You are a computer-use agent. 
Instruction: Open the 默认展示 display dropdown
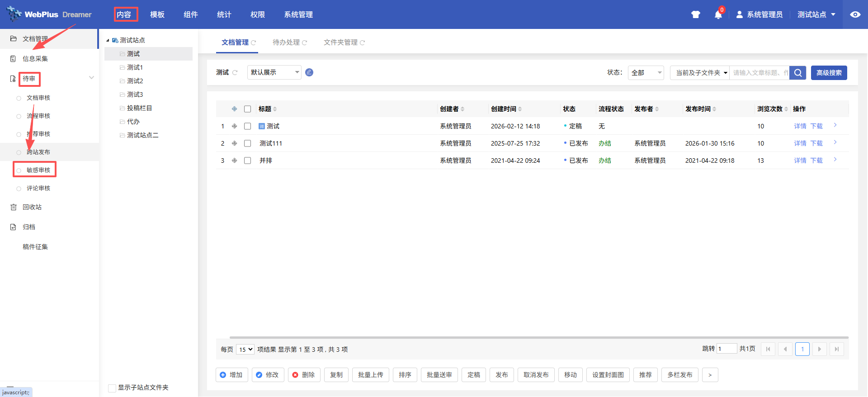274,72
